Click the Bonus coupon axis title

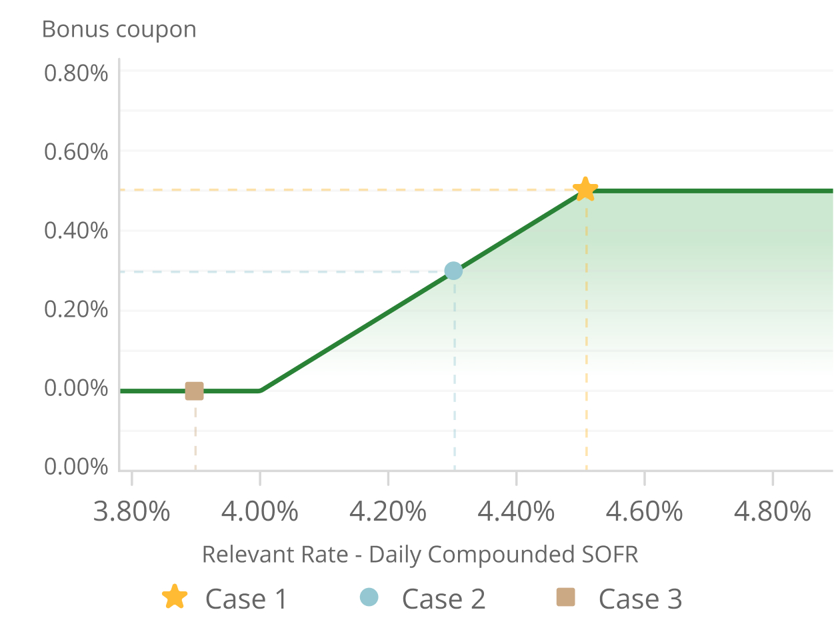click(x=119, y=29)
